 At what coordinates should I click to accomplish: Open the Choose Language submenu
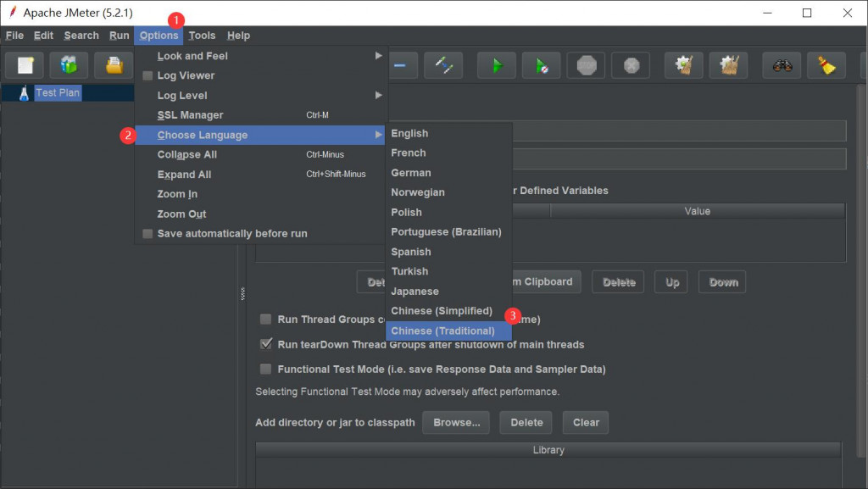(x=260, y=135)
